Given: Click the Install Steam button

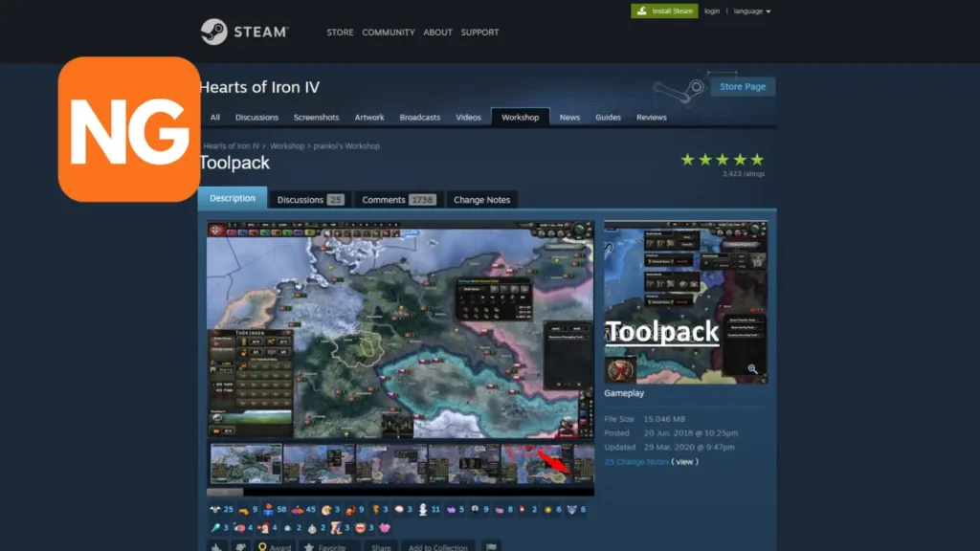Looking at the screenshot, I should coord(664,11).
